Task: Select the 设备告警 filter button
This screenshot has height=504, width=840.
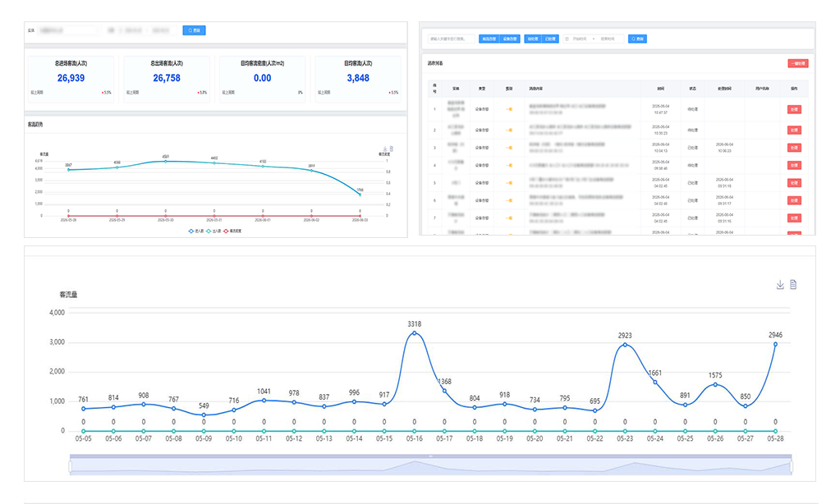Action: (509, 39)
